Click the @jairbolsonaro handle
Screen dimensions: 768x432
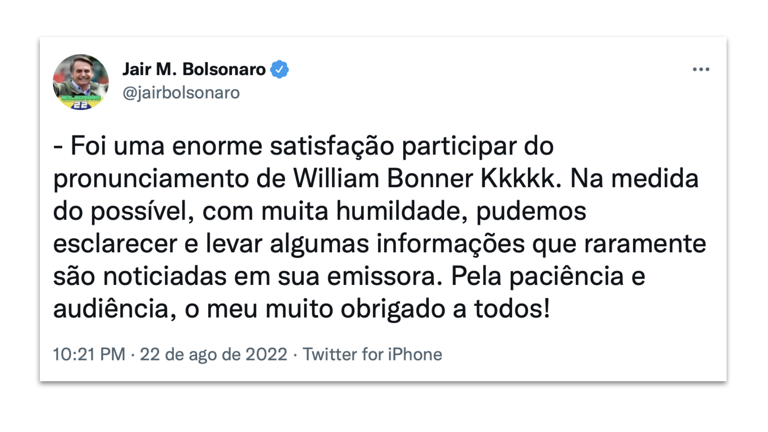[181, 93]
